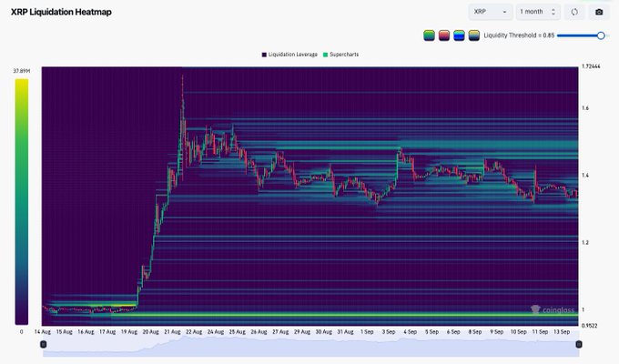The width and height of the screenshot is (619, 364).
Task: Click the time range navigator area chart
Action: (311, 346)
